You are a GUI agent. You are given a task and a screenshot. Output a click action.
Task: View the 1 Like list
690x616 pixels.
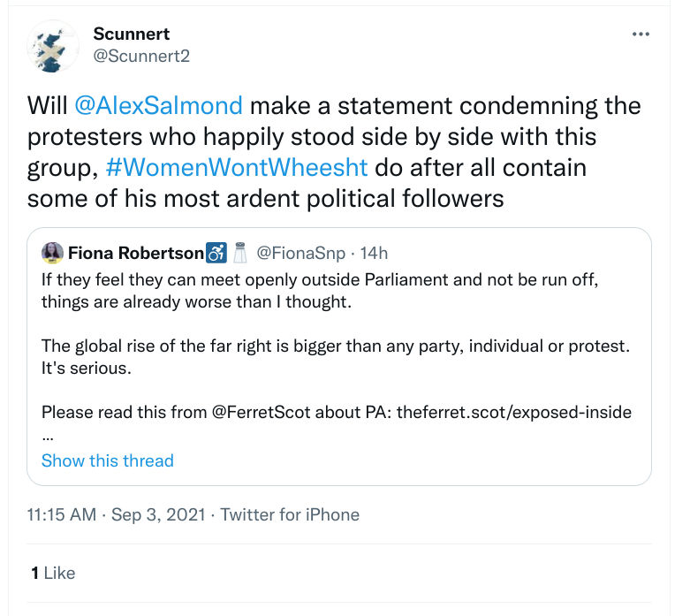[53, 573]
